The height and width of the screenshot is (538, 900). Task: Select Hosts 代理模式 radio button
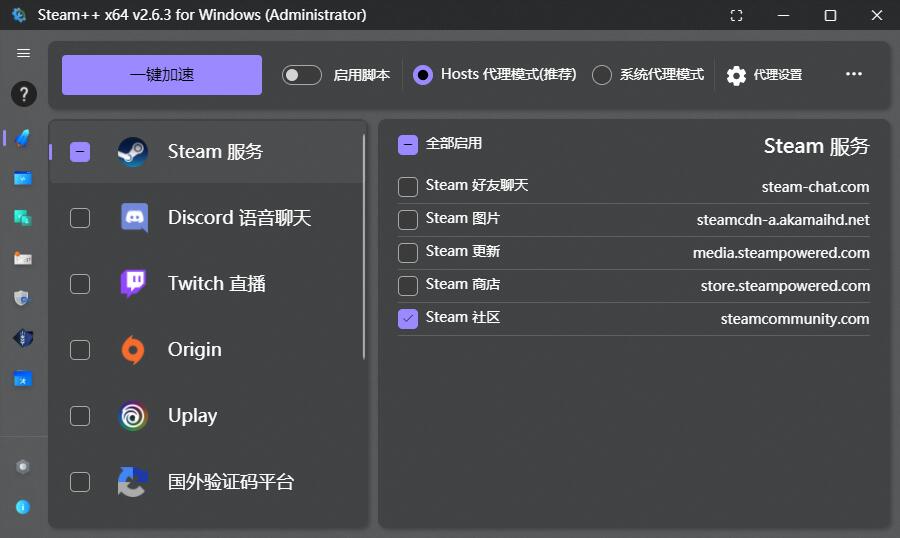(x=423, y=75)
